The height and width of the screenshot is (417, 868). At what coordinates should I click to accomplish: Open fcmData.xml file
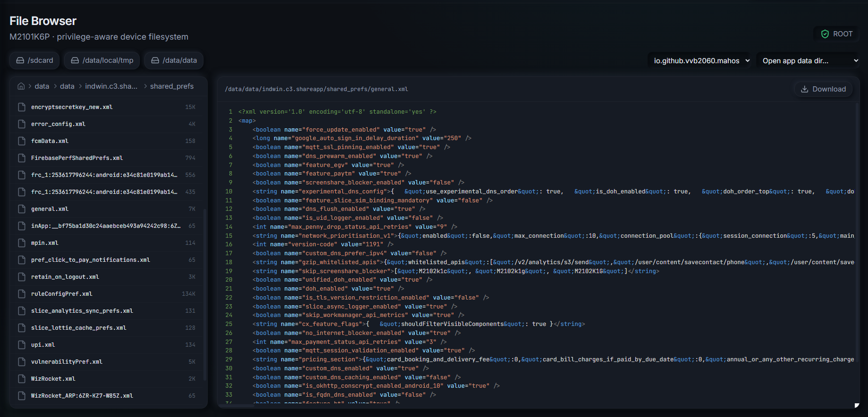point(107,141)
